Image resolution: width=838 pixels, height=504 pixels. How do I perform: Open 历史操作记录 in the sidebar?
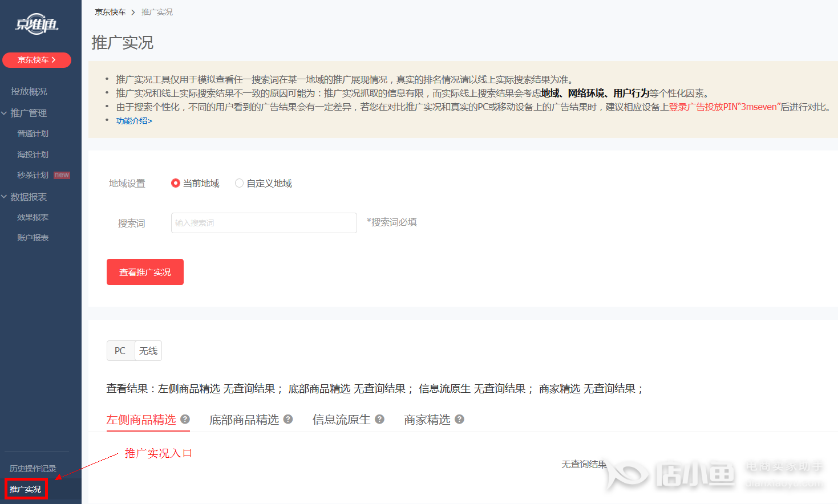click(33, 469)
